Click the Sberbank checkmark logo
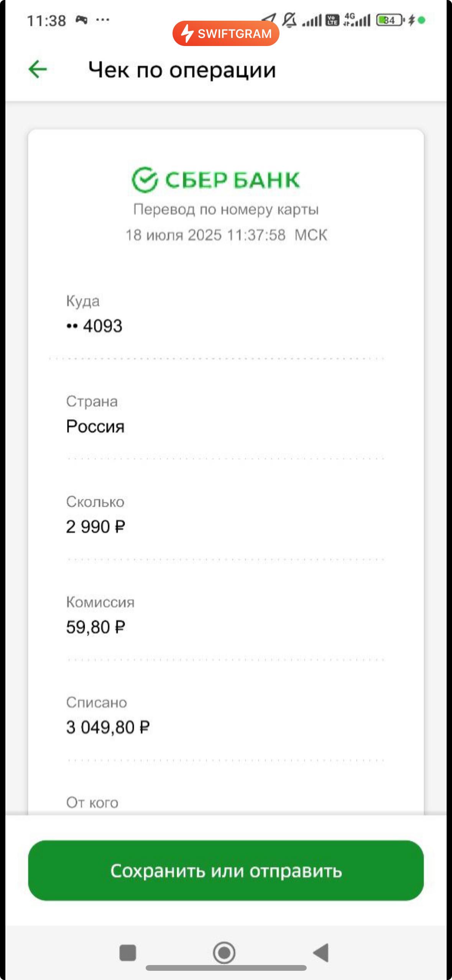The image size is (452, 980). [145, 179]
